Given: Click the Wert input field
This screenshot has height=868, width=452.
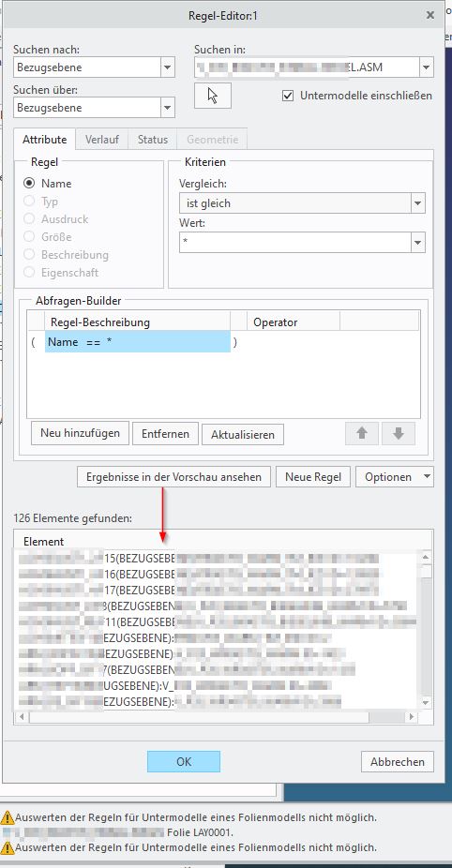Looking at the screenshot, I should [x=295, y=243].
